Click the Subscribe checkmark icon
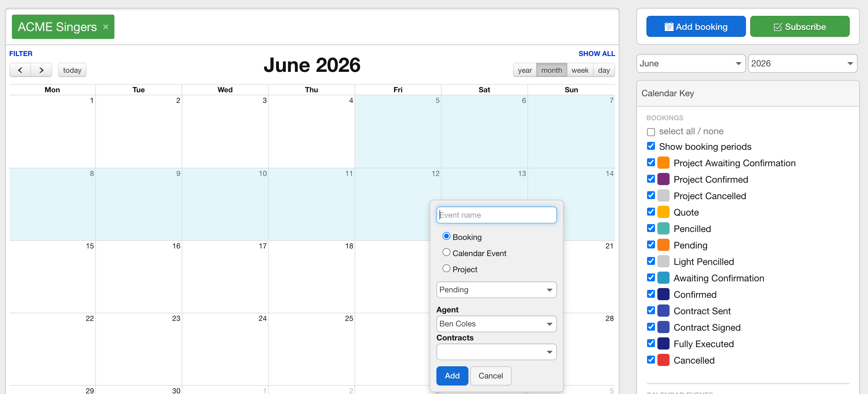This screenshot has height=394, width=868. pos(778,26)
